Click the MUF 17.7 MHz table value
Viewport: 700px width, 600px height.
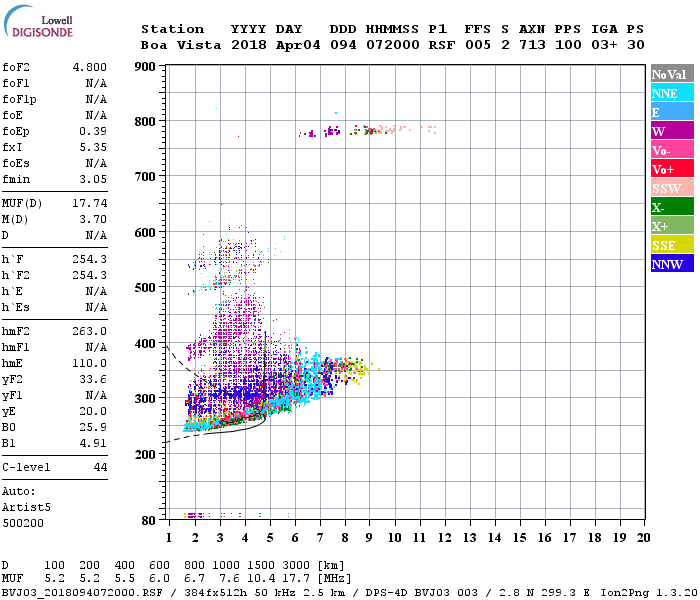(x=296, y=579)
